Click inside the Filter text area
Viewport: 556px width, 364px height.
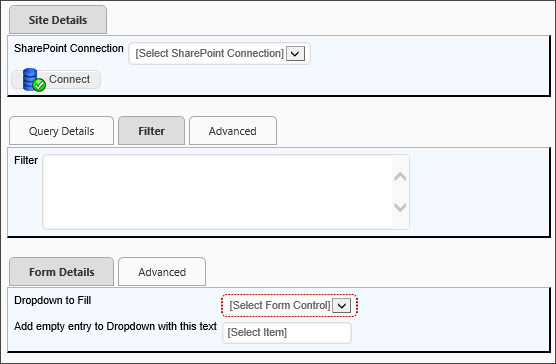(217, 192)
